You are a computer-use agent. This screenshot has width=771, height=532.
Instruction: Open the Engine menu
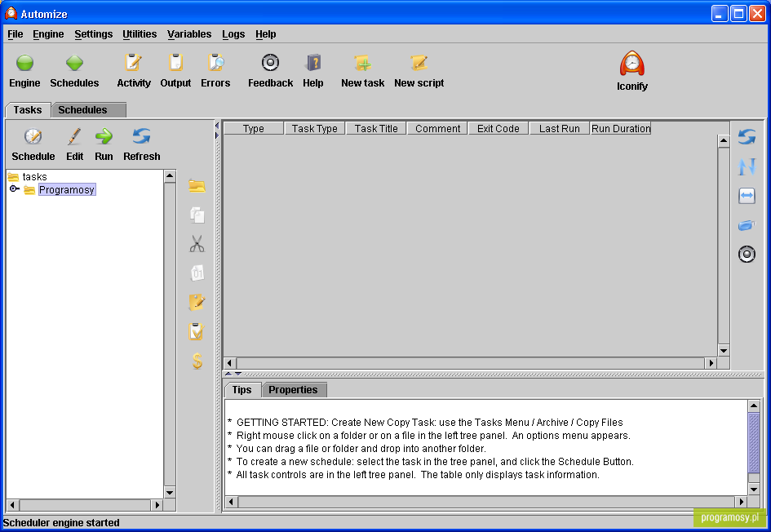tap(48, 34)
